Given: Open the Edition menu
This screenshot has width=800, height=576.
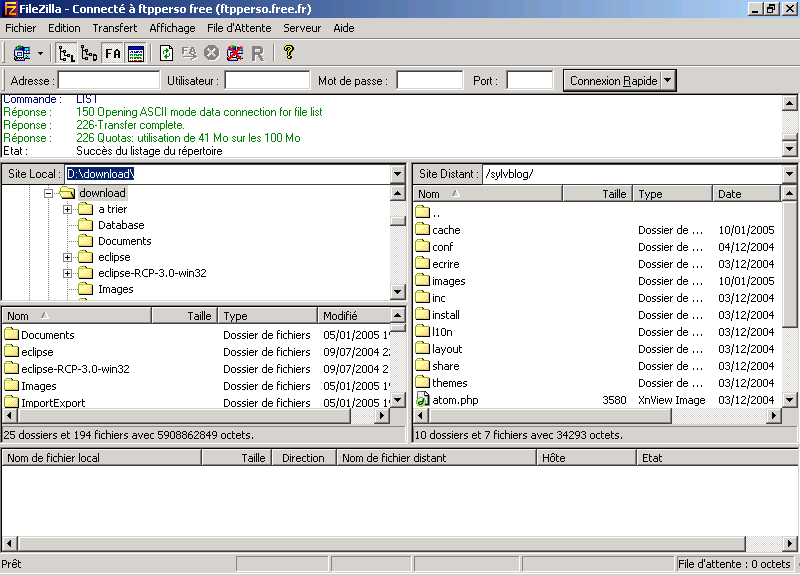Looking at the screenshot, I should tap(64, 28).
